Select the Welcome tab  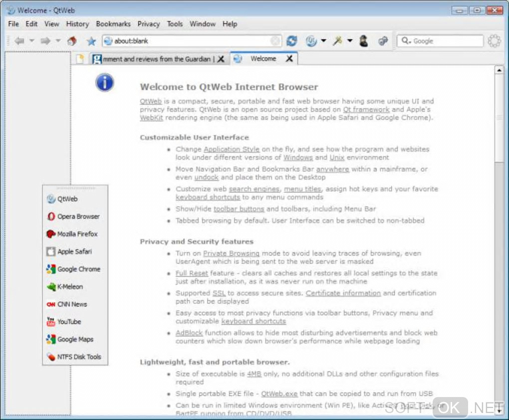pos(263,59)
